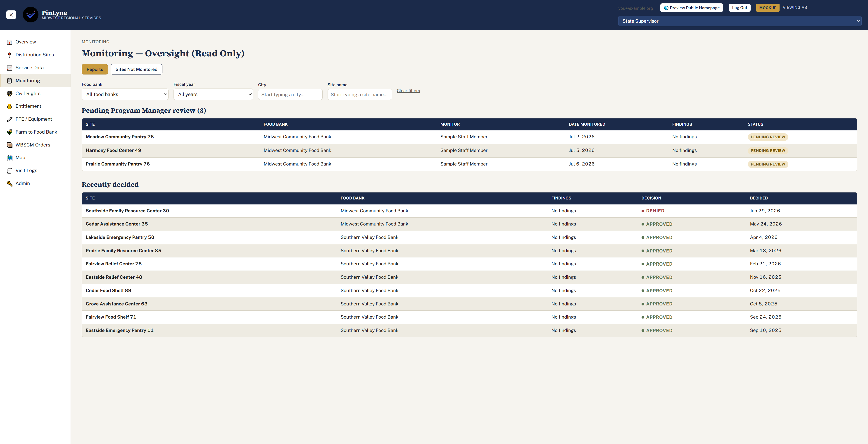Open Service Data menu item
868x444 pixels.
[35, 68]
